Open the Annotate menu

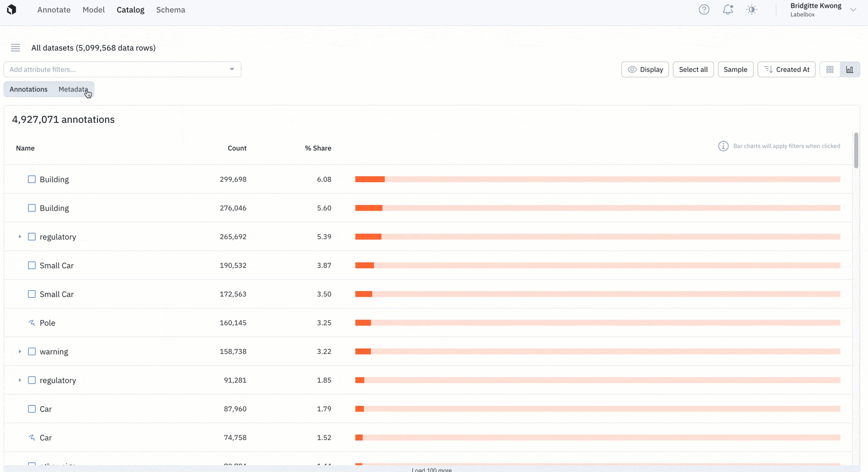(x=54, y=10)
